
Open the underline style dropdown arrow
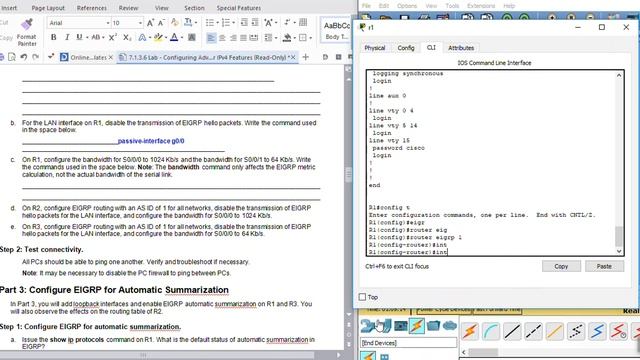(x=87, y=38)
